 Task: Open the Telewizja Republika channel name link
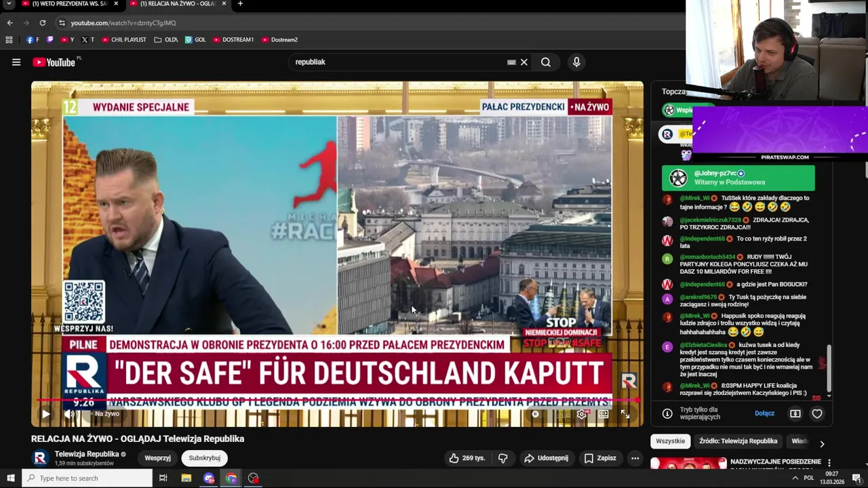[x=86, y=454]
